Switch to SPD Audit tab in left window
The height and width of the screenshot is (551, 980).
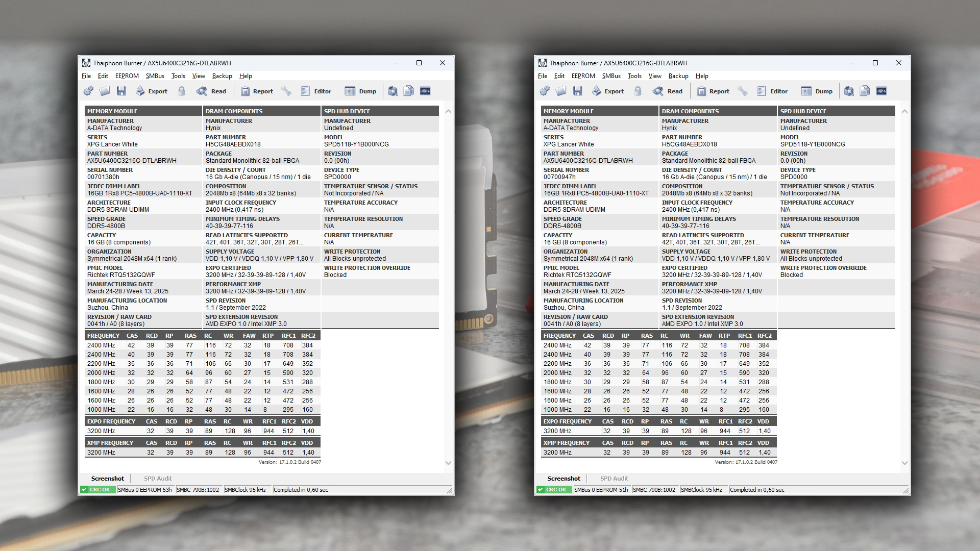158,479
